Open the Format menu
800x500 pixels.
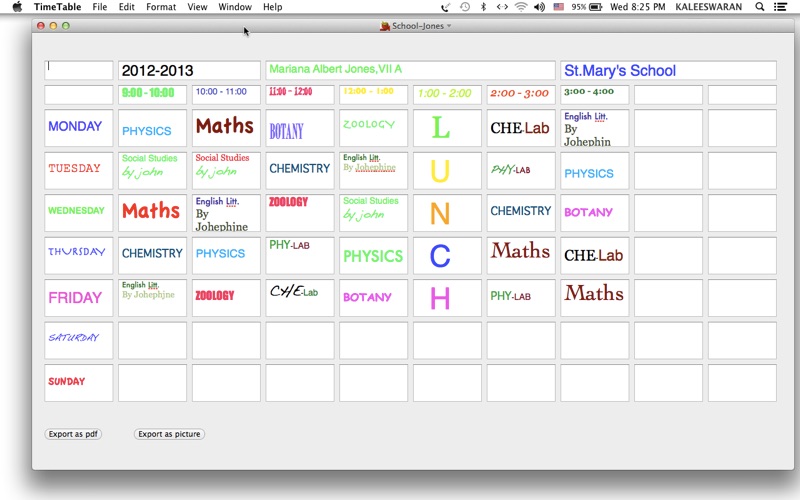[x=161, y=7]
